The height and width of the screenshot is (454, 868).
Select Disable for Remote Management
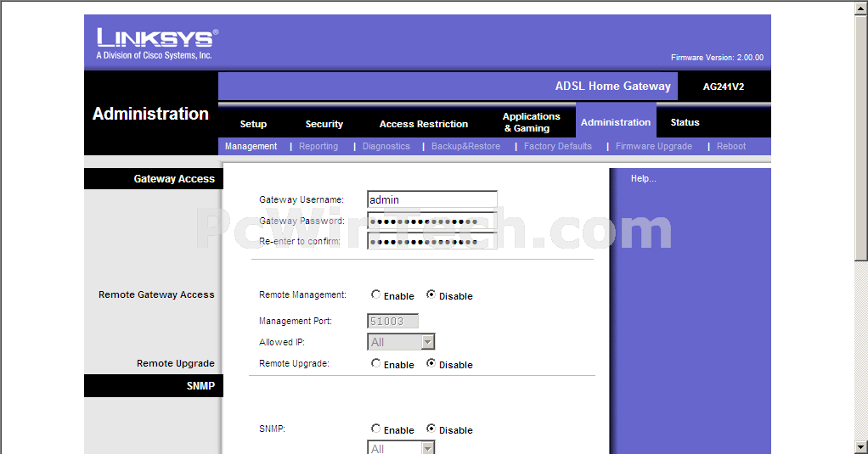coord(431,294)
